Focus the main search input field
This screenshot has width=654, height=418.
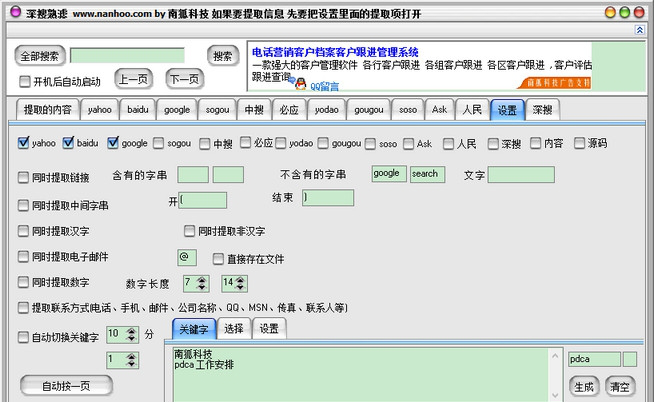[127, 55]
